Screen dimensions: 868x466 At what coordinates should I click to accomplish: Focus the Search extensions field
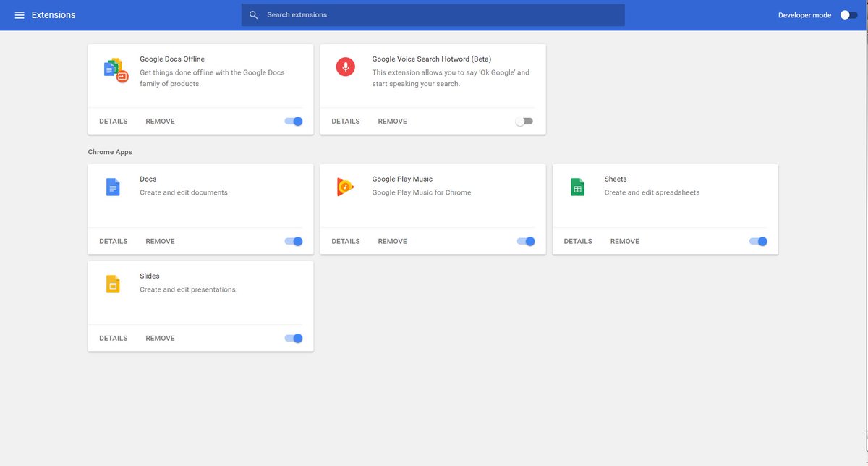point(433,15)
